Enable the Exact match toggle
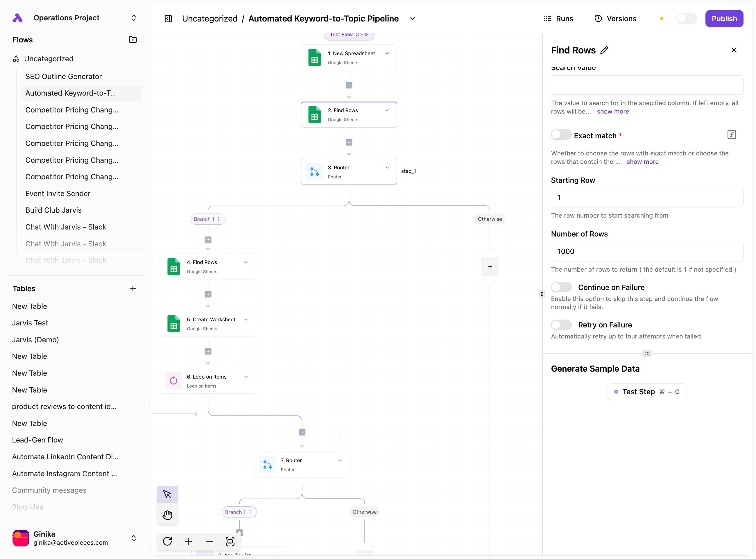 (x=561, y=135)
